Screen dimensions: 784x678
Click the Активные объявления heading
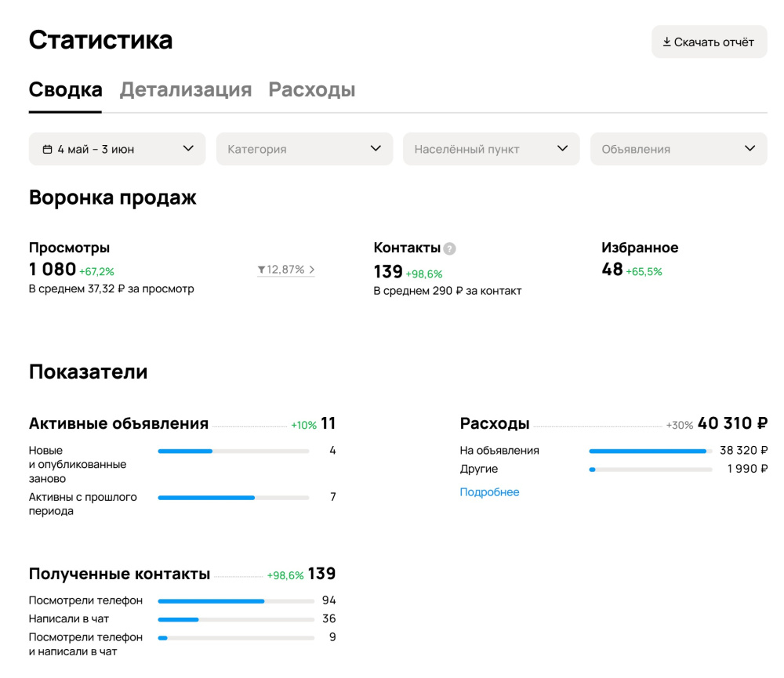point(118,423)
